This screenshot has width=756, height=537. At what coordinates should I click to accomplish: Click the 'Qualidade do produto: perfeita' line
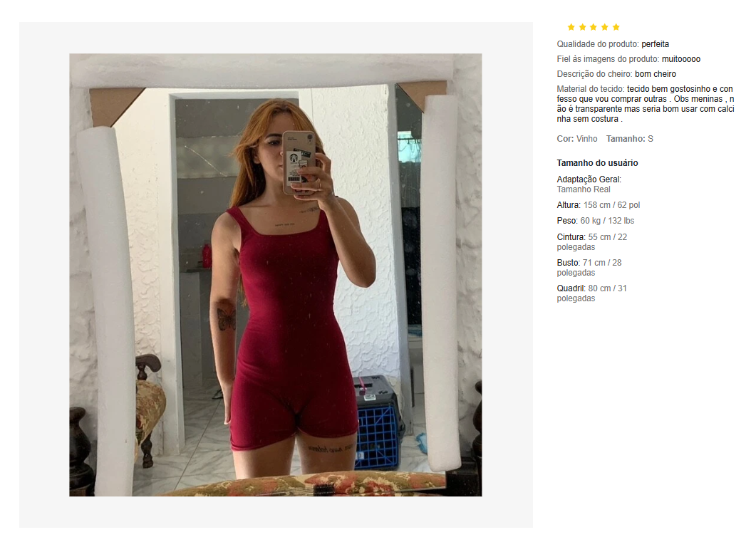pyautogui.click(x=613, y=44)
